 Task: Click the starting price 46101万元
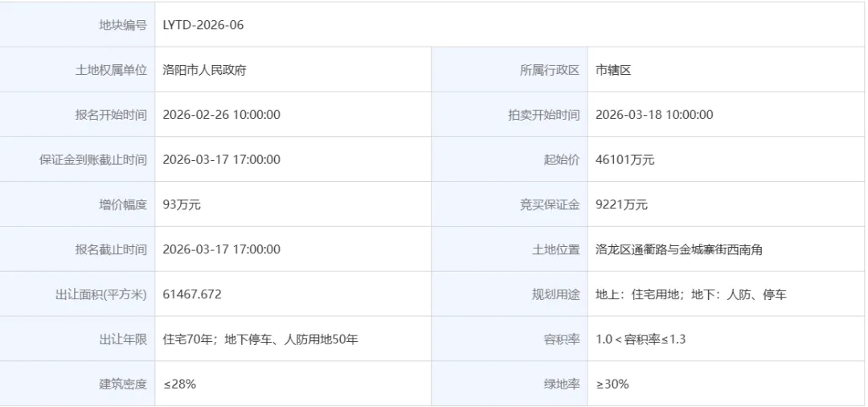625,160
